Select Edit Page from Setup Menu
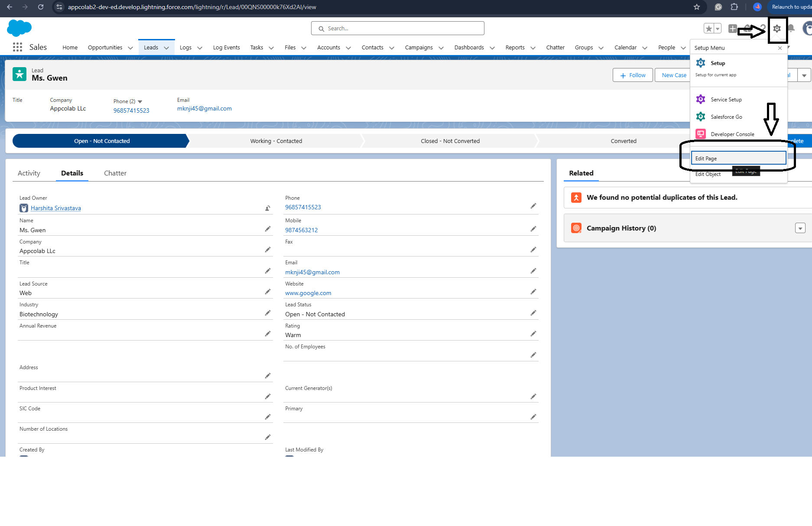The image size is (812, 526). [738, 158]
